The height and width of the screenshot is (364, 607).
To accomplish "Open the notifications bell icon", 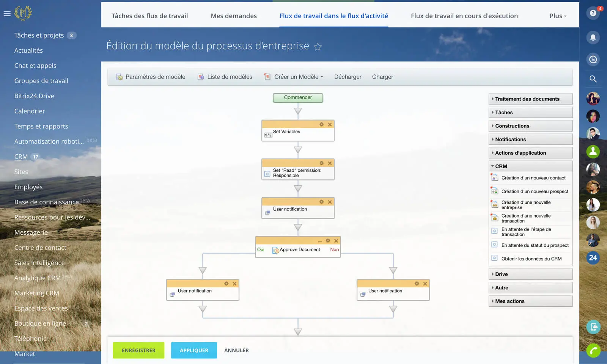I will pos(593,37).
